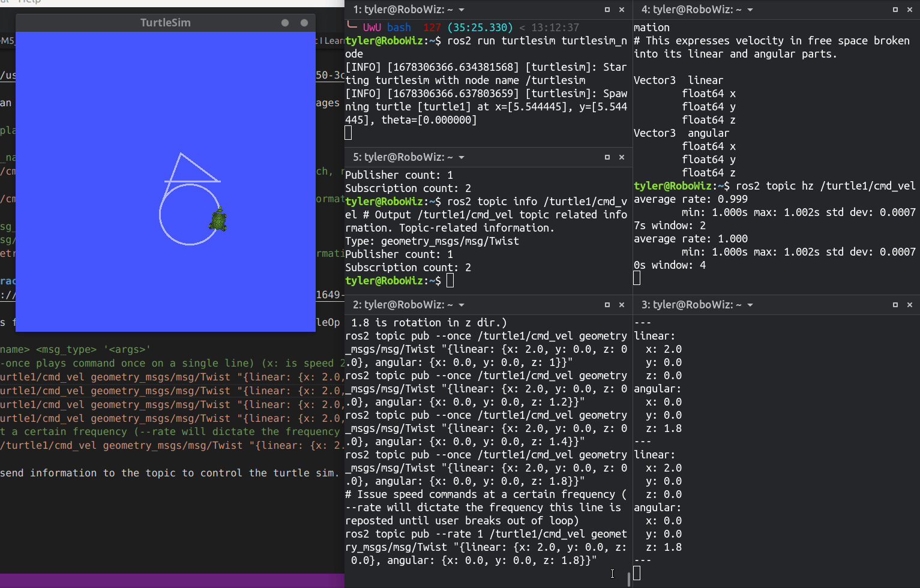Open the title dropdown arrow on terminal 3
920x588 pixels.
click(750, 305)
